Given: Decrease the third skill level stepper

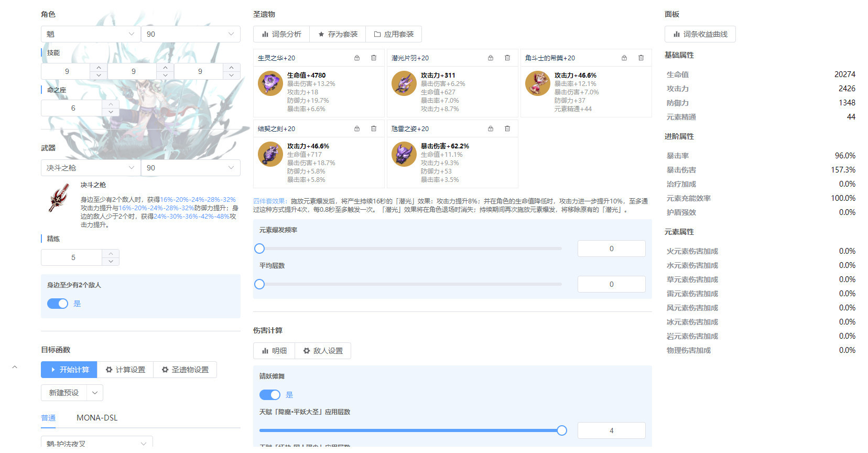Looking at the screenshot, I should [232, 75].
